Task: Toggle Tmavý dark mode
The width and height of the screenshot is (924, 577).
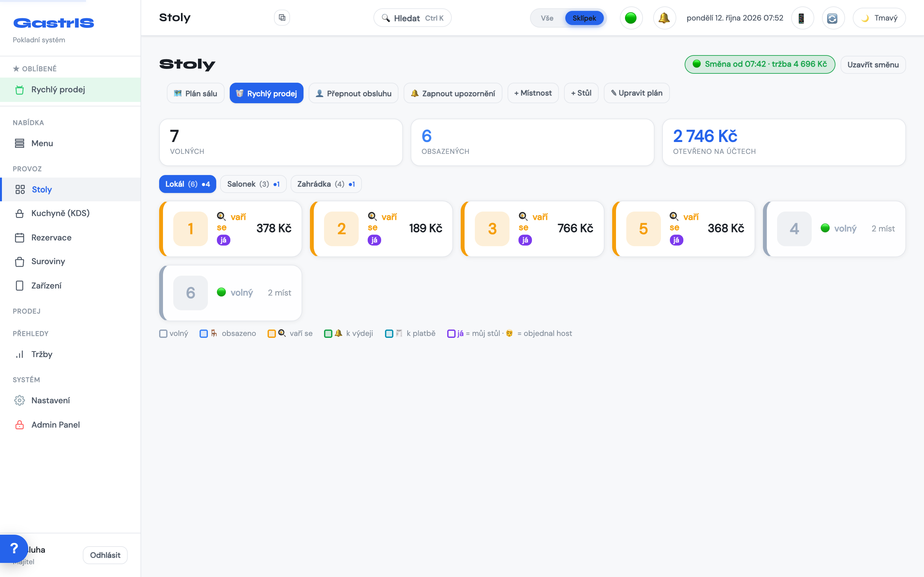Action: coord(879,18)
